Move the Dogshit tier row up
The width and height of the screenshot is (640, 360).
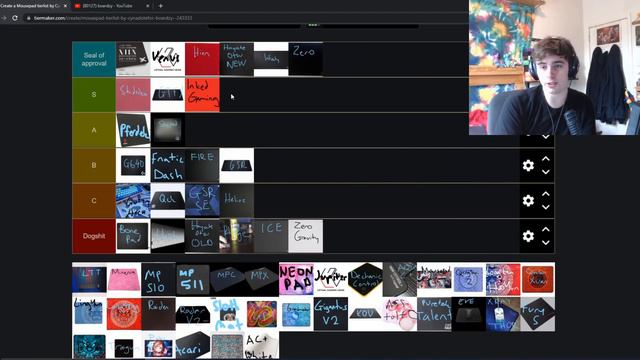point(546,229)
